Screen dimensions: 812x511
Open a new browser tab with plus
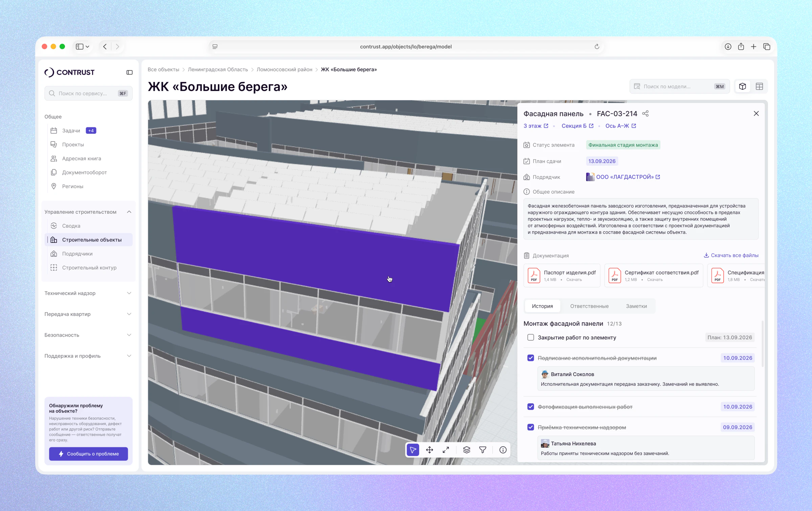pos(753,47)
